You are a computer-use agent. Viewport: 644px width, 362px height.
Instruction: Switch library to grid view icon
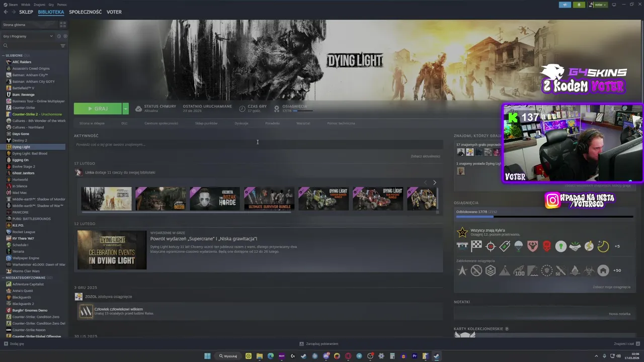coord(63,25)
